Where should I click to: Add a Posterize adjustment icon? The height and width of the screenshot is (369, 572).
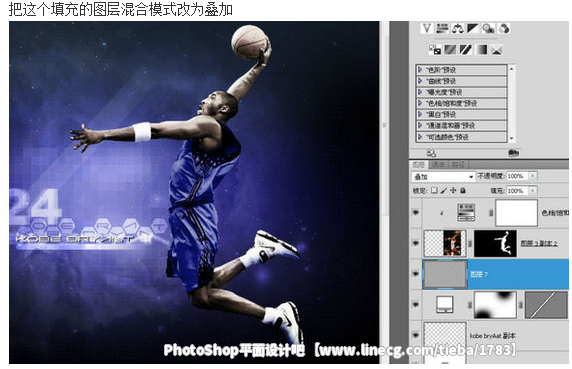point(450,50)
